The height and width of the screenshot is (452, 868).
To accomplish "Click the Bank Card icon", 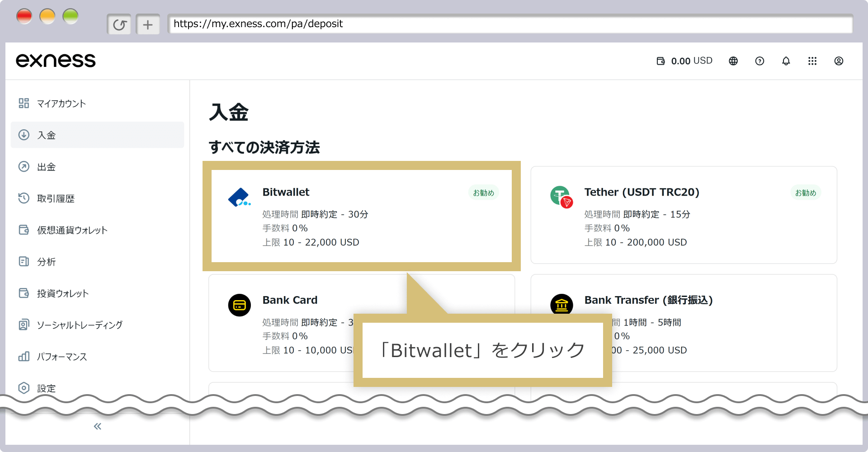I will click(240, 305).
